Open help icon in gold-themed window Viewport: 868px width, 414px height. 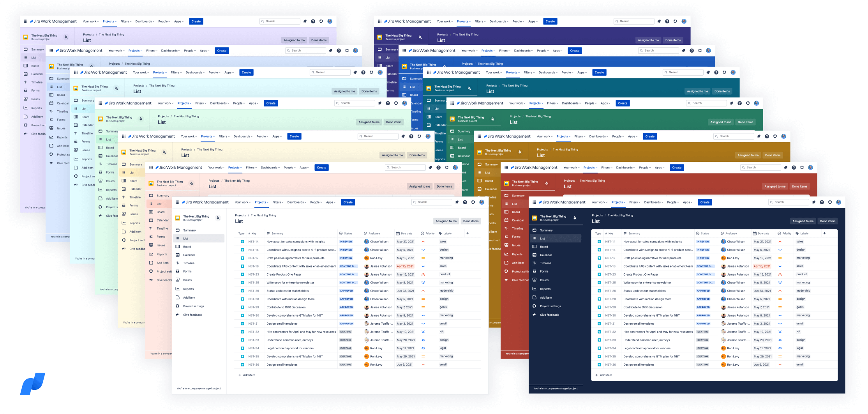767,136
